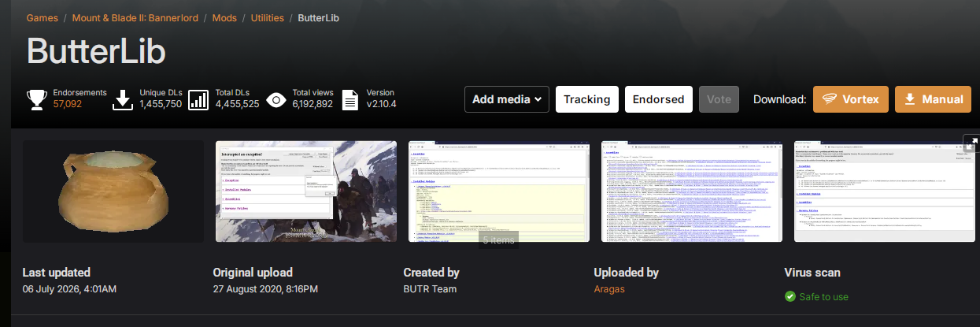Click the greyed-out Vote button
The width and height of the screenshot is (980, 327).
tap(719, 99)
